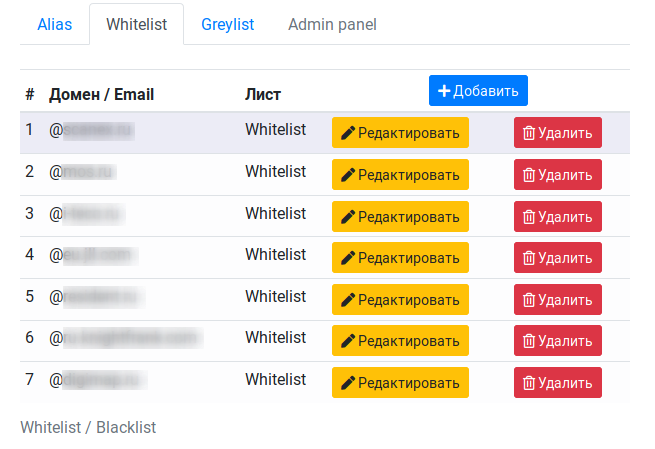Screen dimensions: 655x449
Task: Open the Alias tab
Action: [55, 24]
